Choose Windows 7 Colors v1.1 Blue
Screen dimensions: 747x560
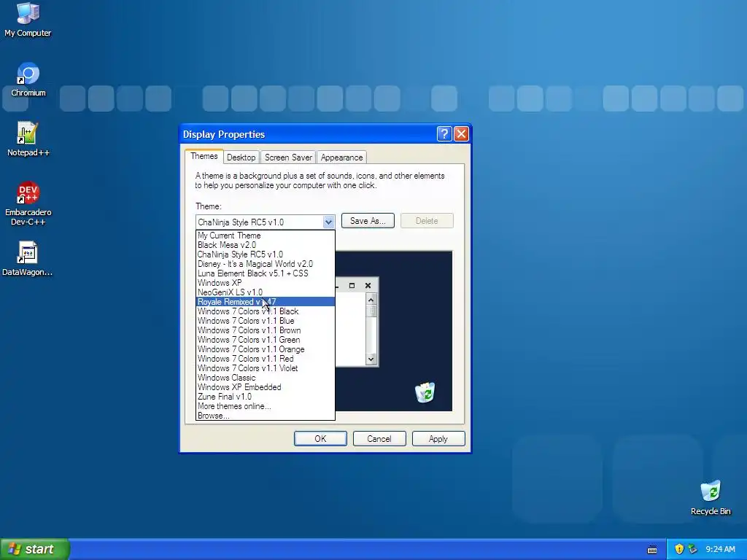(x=266, y=321)
